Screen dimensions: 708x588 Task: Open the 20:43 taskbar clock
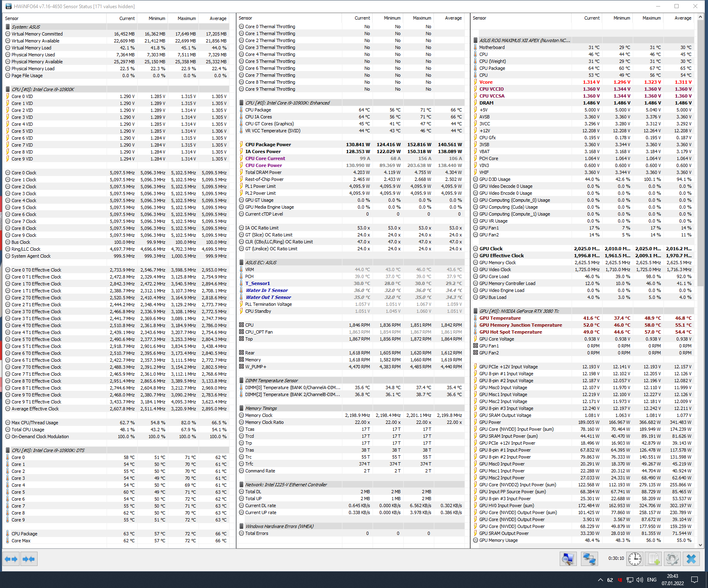(x=672, y=580)
